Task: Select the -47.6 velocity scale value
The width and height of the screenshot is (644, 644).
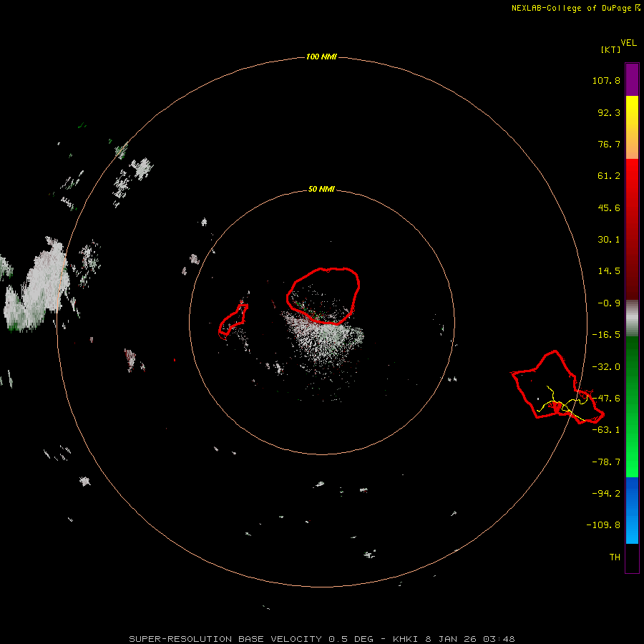Action: (x=606, y=399)
